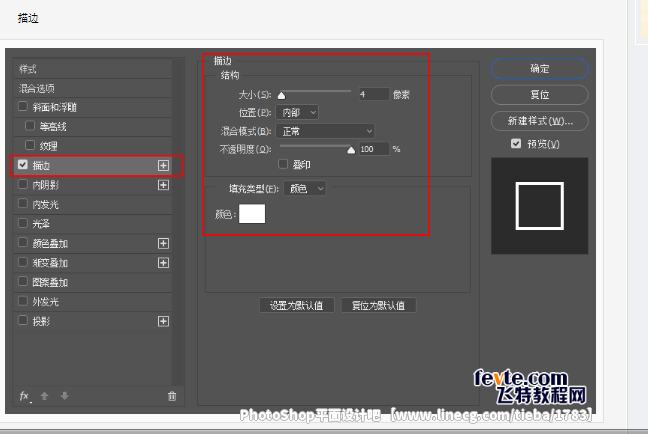Click the move effect down arrow
This screenshot has width=648, height=434.
[64, 396]
